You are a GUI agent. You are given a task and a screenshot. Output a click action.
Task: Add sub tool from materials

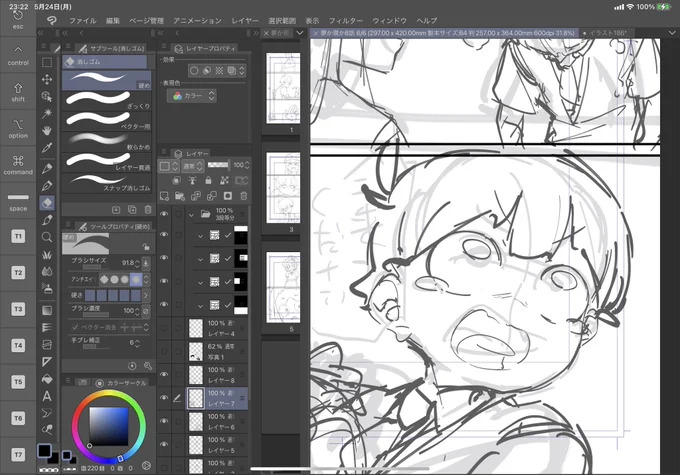[116, 210]
